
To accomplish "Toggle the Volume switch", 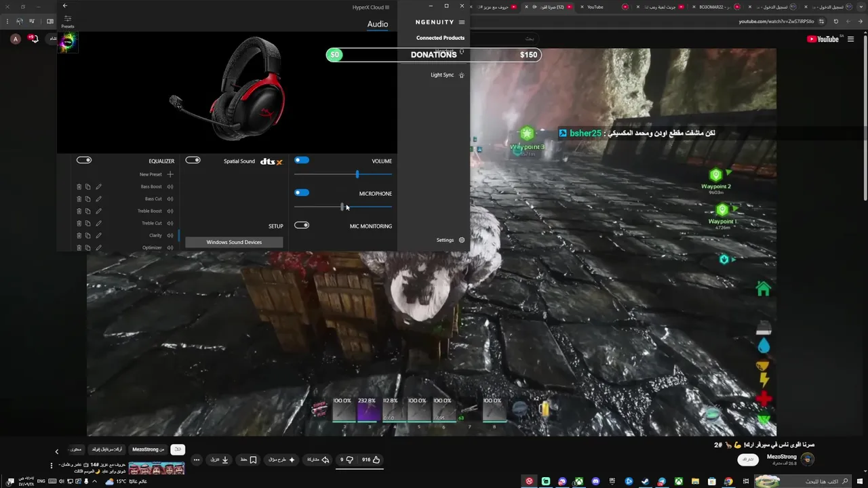I will coord(302,161).
